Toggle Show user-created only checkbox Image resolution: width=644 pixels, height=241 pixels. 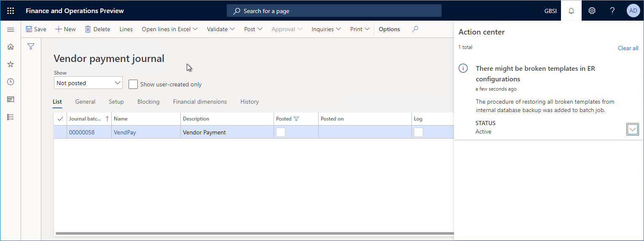133,84
